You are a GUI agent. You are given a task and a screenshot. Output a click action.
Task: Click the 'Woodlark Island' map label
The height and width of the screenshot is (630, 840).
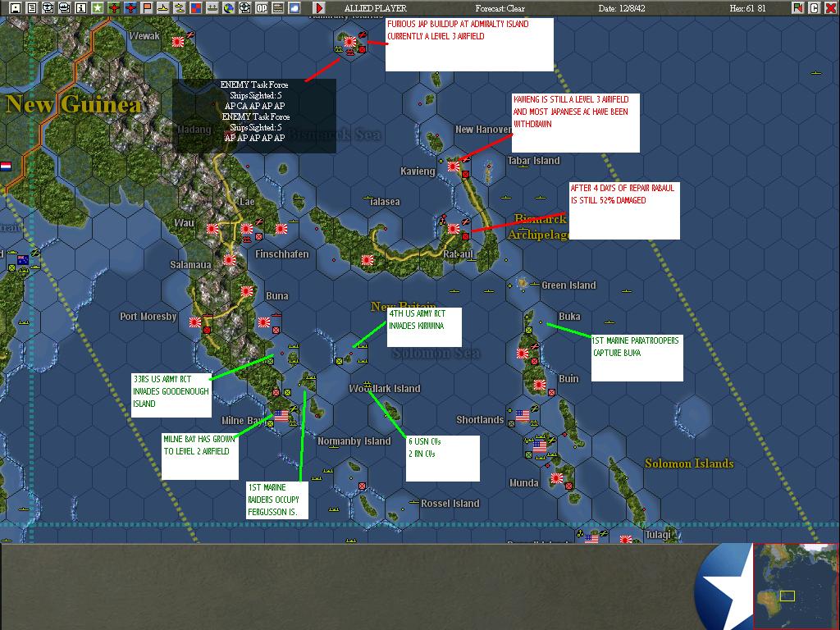385,388
